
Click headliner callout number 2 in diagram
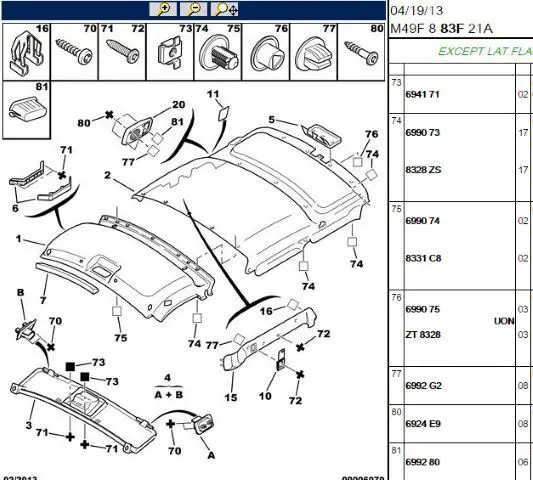click(107, 175)
